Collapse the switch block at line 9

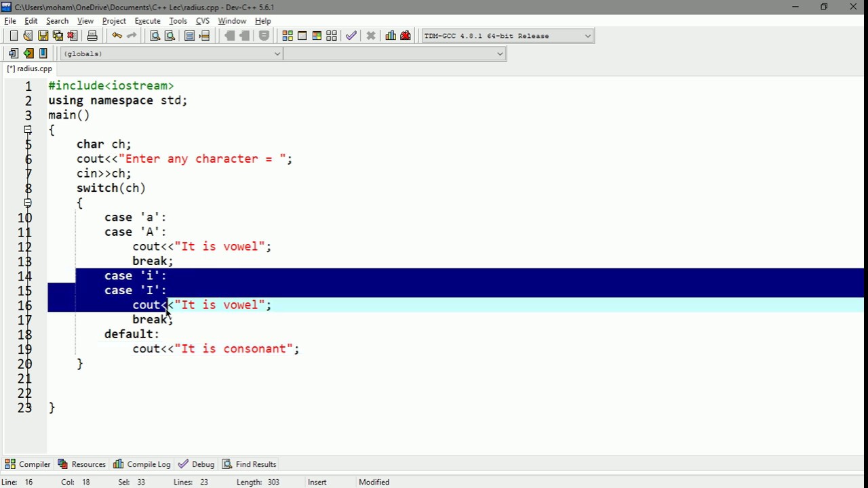28,203
